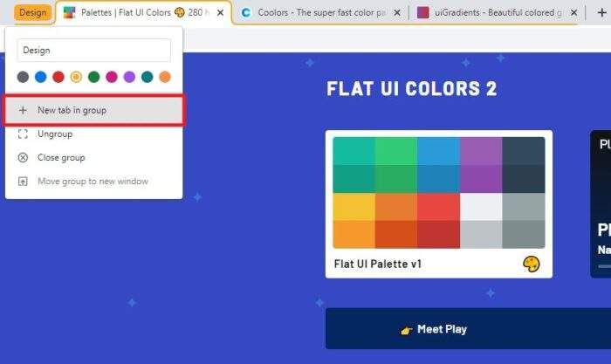This screenshot has width=611, height=364.
Task: Click the Design tab group label
Action: (33, 13)
